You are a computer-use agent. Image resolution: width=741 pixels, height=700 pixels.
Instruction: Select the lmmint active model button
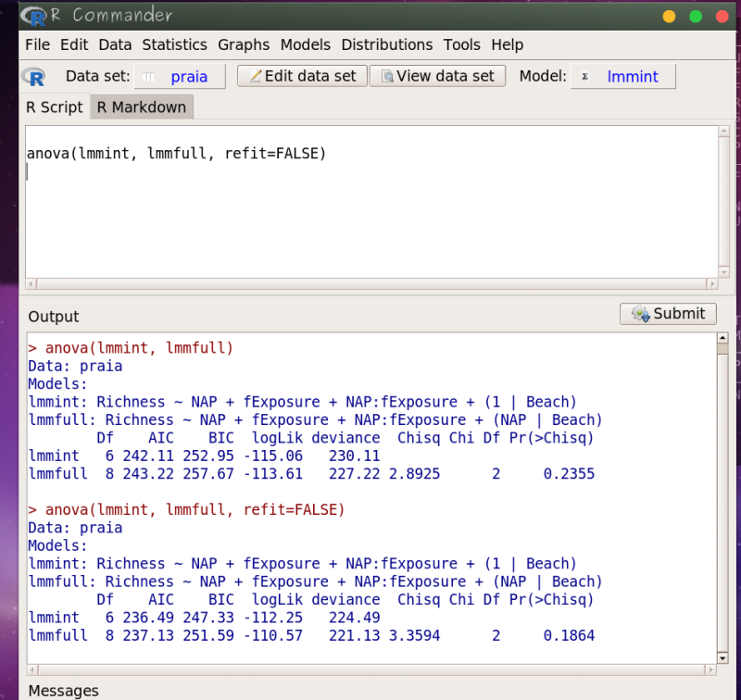[622, 77]
